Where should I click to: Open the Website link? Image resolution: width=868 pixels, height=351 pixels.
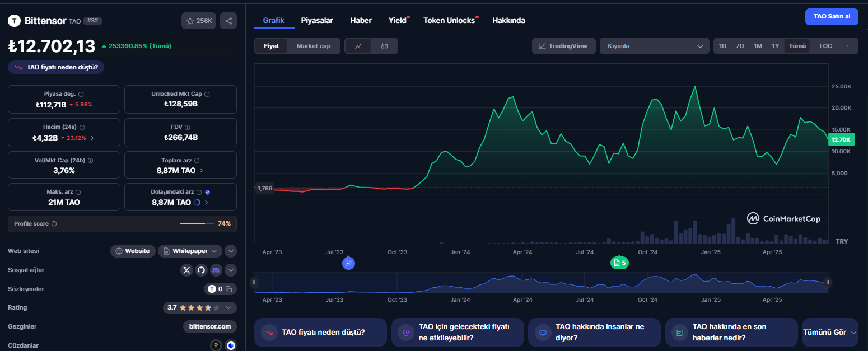click(x=133, y=251)
